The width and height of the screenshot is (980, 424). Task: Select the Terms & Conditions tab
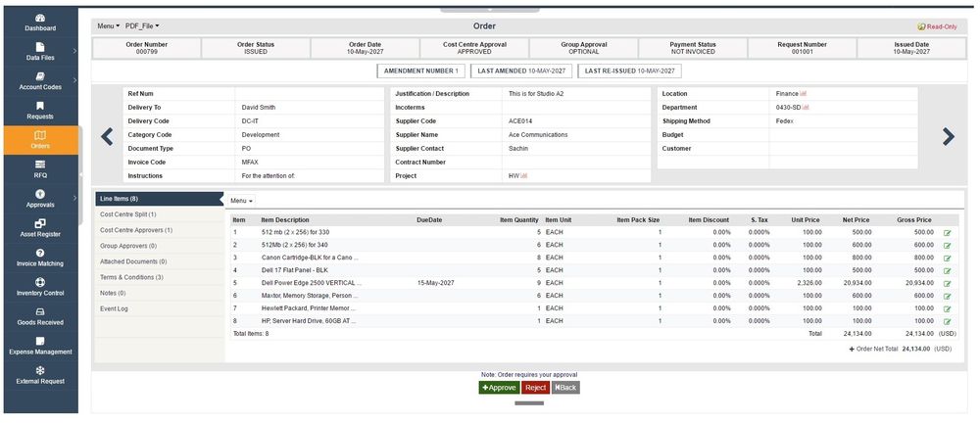pyautogui.click(x=131, y=277)
